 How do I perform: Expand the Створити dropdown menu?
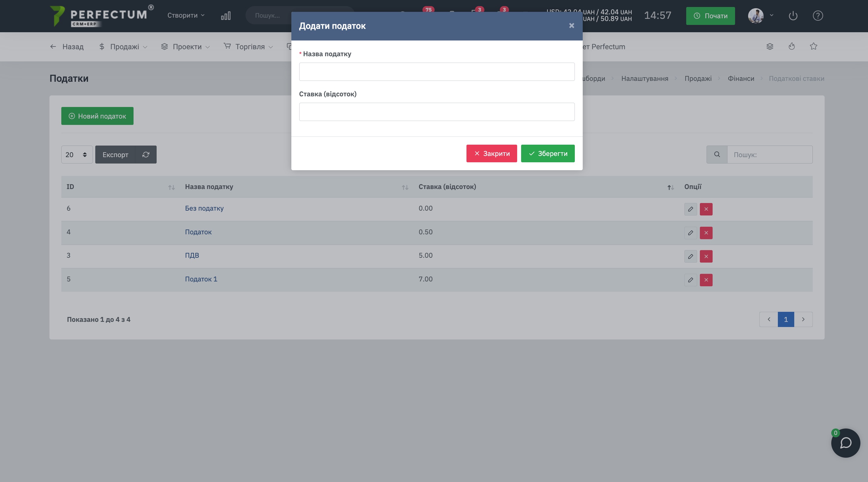point(186,15)
